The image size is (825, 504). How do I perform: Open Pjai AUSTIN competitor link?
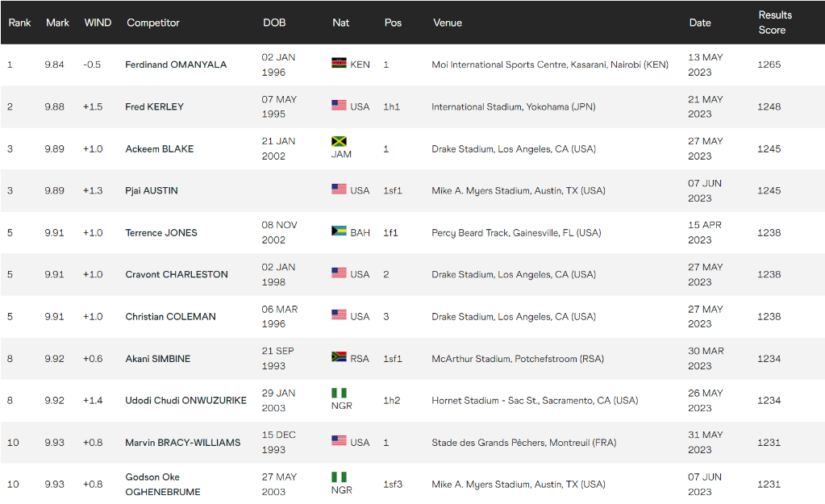(x=152, y=191)
